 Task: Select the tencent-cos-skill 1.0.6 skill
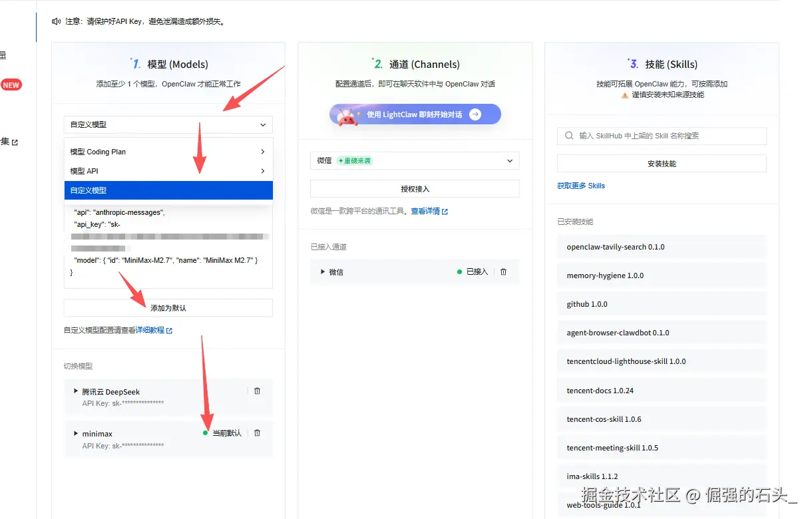pyautogui.click(x=662, y=419)
